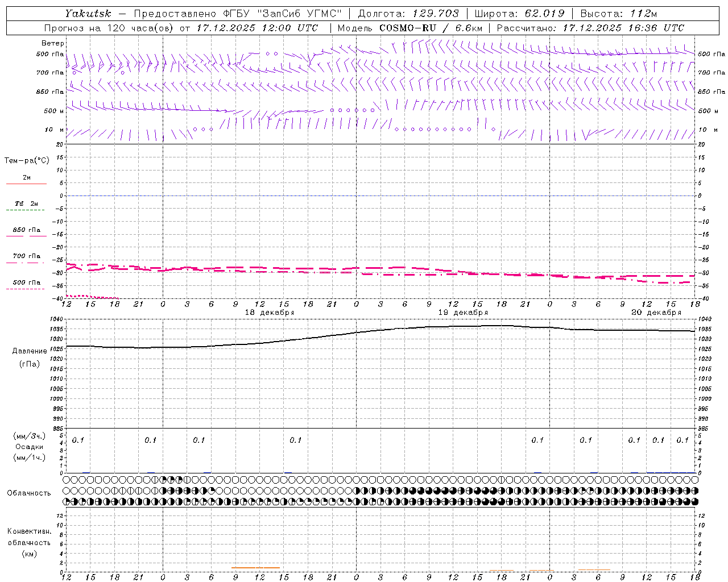This screenshot has height=582, width=728.
Task: Click the Высота: 112м header field
Action: coord(619,13)
